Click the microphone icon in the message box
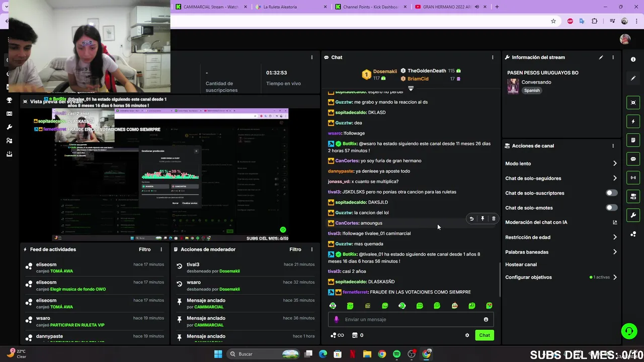 click(x=337, y=319)
